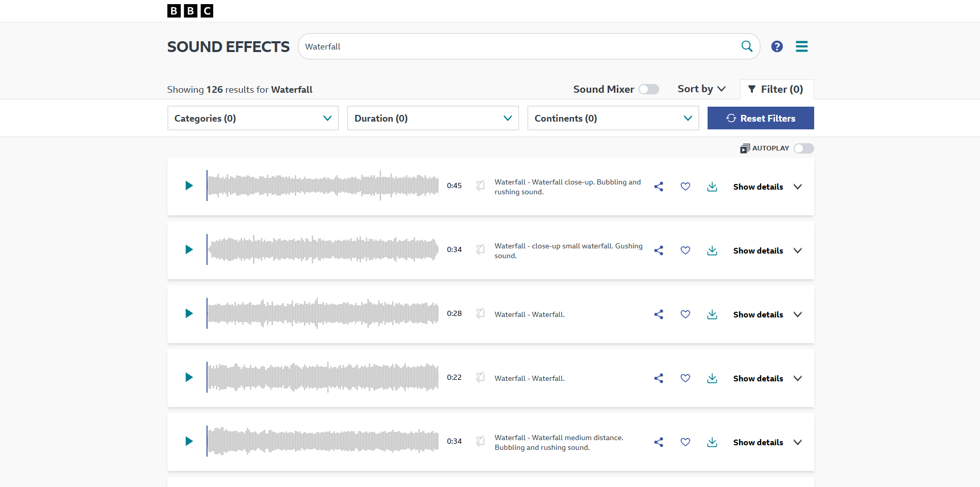Favourite the 0:22 Waterfall sound
The height and width of the screenshot is (487, 980).
(685, 378)
